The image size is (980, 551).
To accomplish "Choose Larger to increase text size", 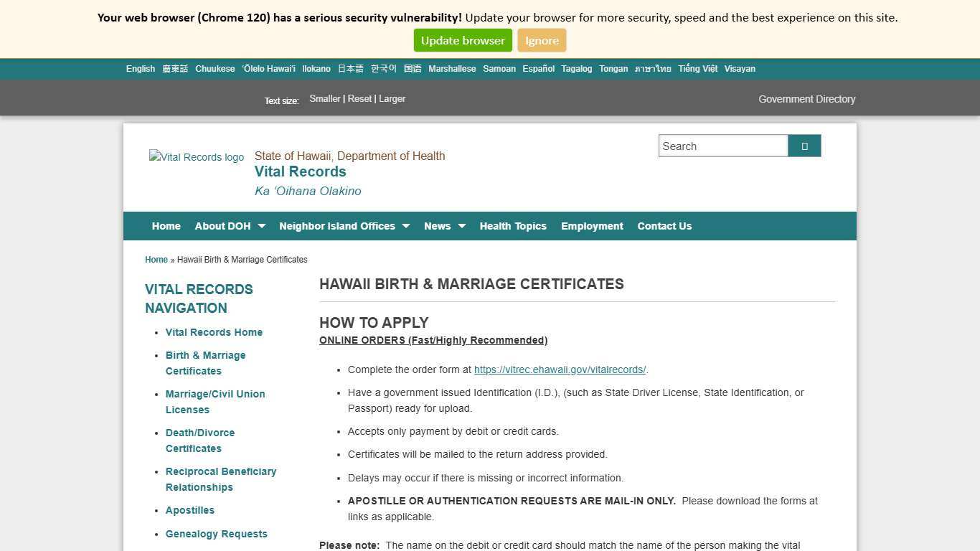I will pos(392,98).
